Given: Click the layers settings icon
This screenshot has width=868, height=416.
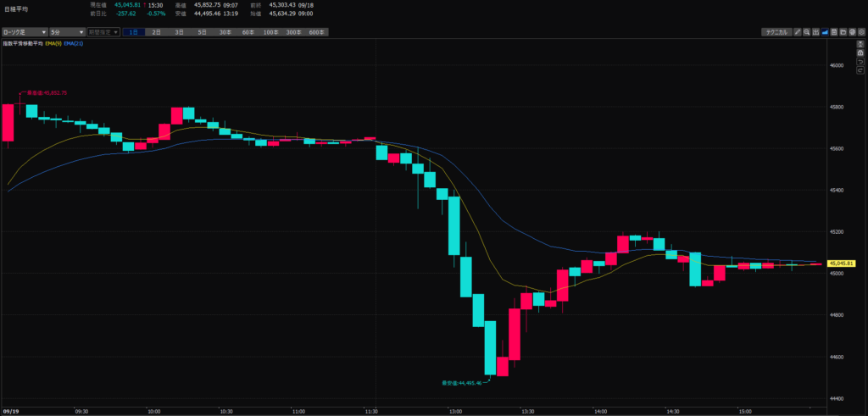Looking at the screenshot, I should (862, 32).
